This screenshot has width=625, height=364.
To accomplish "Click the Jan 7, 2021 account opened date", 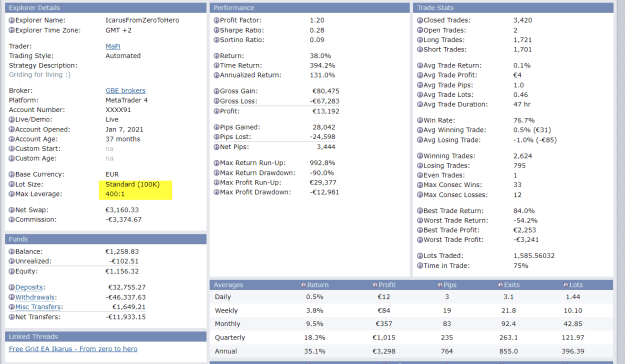I will [124, 130].
